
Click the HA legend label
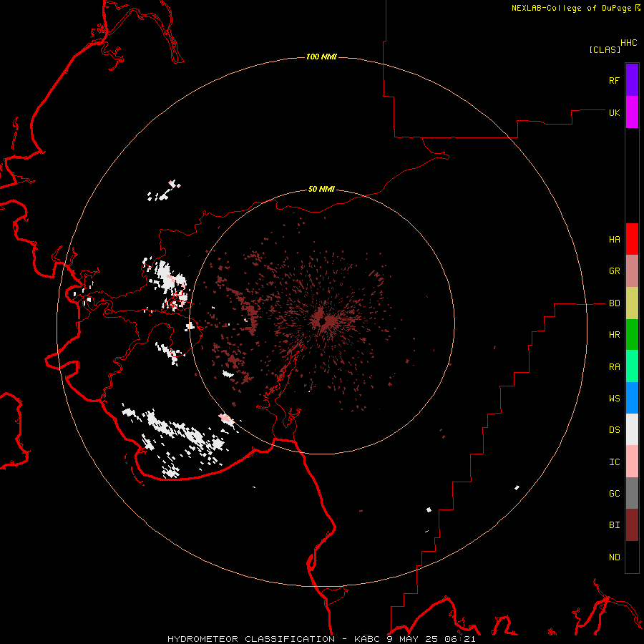click(614, 239)
